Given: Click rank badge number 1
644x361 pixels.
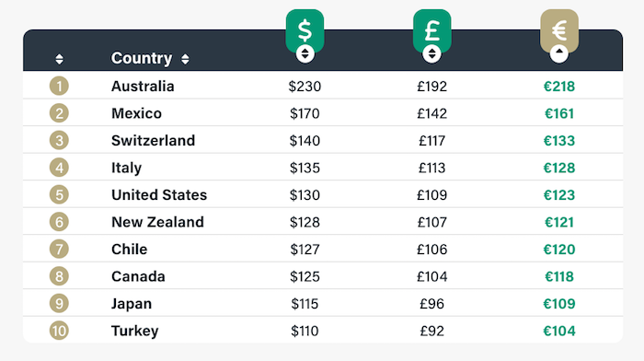Looking at the screenshot, I should [x=59, y=87].
